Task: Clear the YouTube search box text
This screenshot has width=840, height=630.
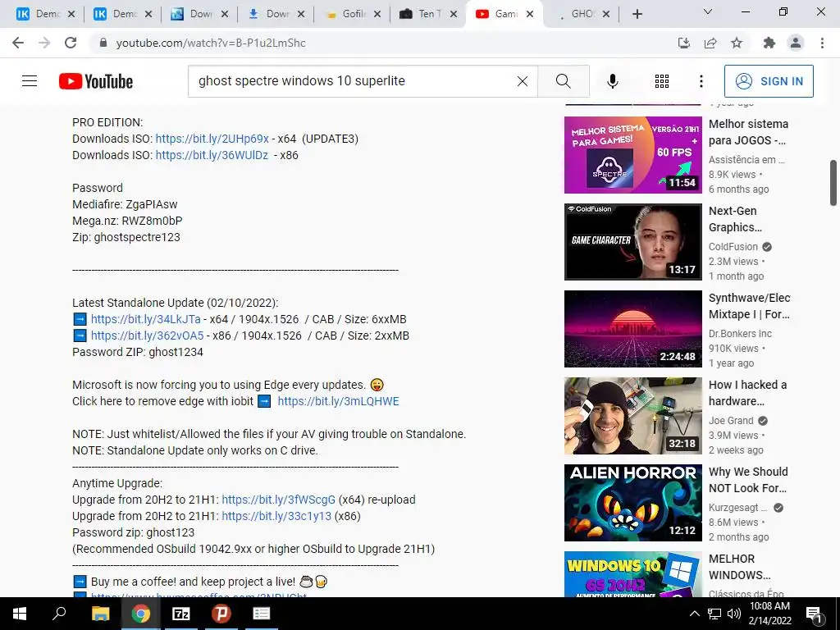Action: point(523,81)
